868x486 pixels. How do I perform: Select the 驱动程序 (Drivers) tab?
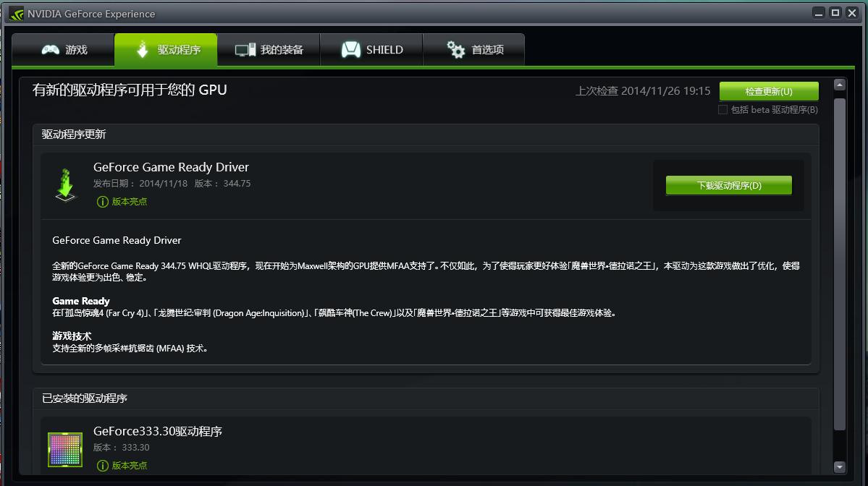tap(166, 50)
